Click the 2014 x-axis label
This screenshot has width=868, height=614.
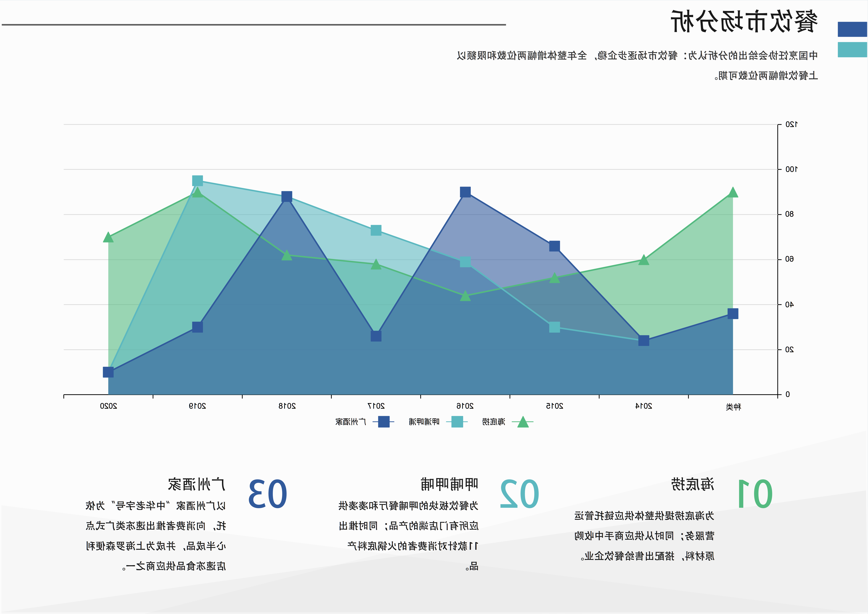point(644,406)
